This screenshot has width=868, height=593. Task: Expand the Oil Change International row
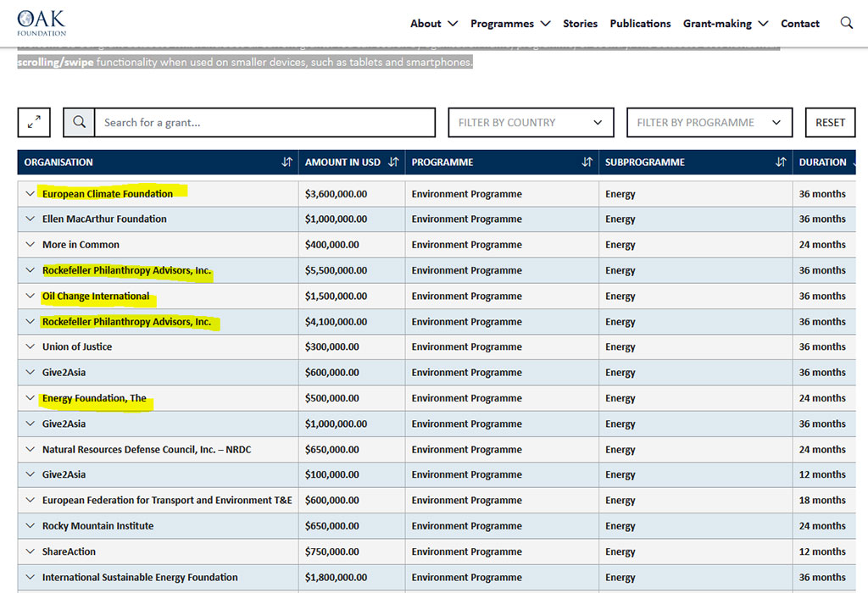click(31, 296)
